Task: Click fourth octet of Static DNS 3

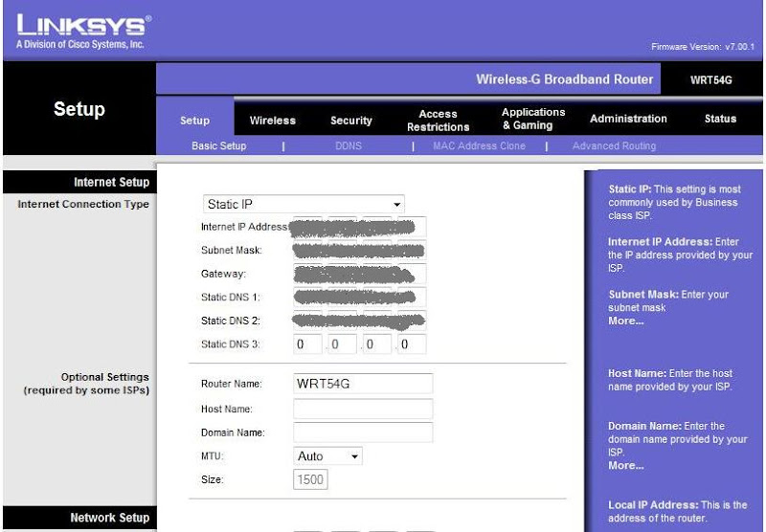Action: [412, 344]
